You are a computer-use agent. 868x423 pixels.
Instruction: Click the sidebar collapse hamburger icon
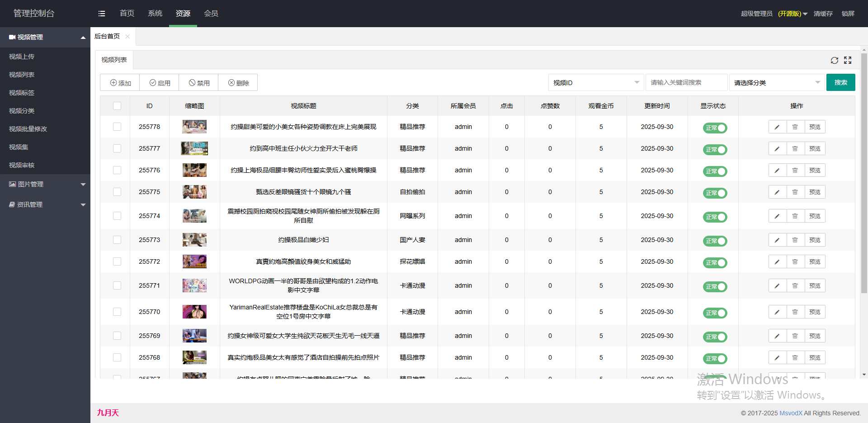[x=102, y=14]
